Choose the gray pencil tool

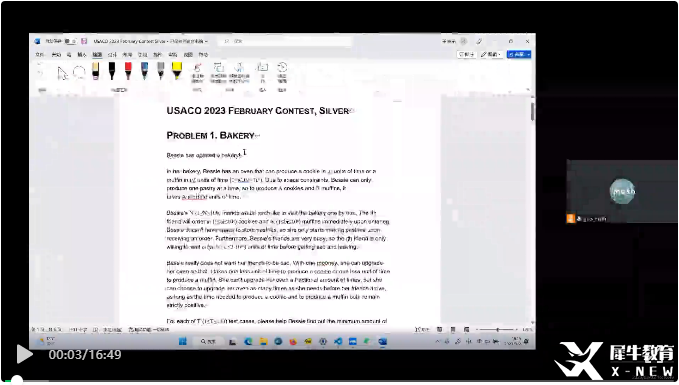(x=161, y=71)
